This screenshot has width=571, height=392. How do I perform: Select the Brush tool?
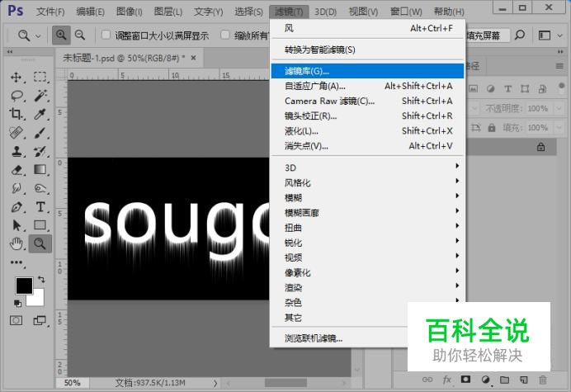[40, 133]
